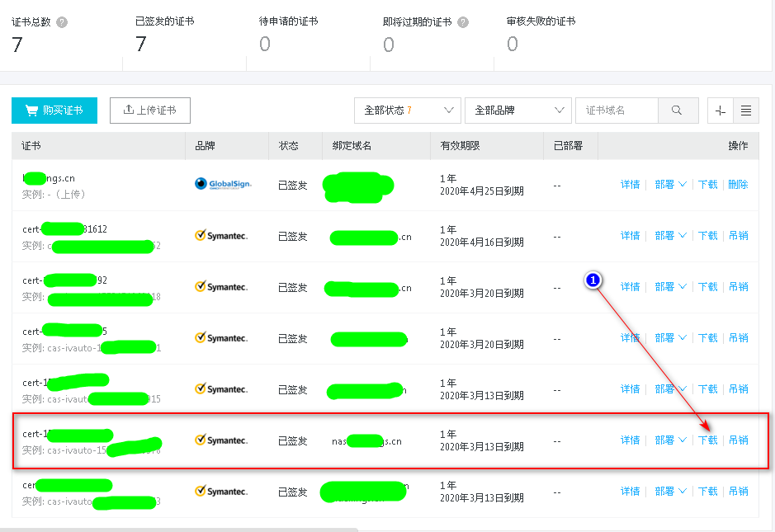Screen dimensions: 775x532
Task: Click inside the 证书域名 search input field
Action: (619, 110)
